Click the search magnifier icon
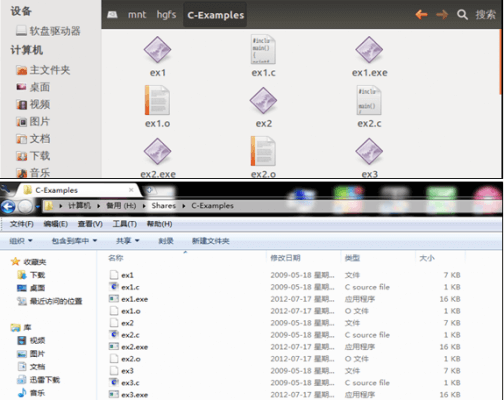The width and height of the screenshot is (504, 400). [462, 15]
